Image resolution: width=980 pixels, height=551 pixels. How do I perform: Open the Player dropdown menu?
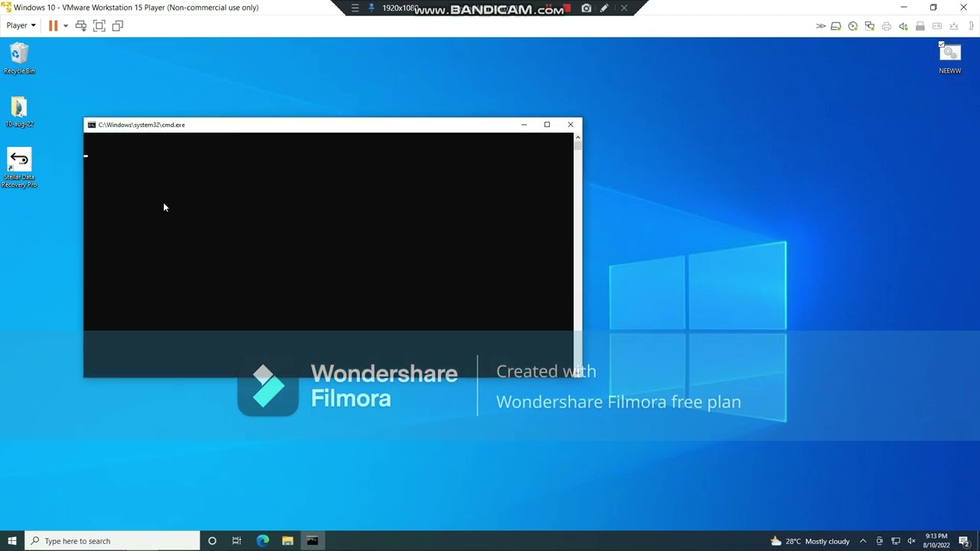(21, 25)
